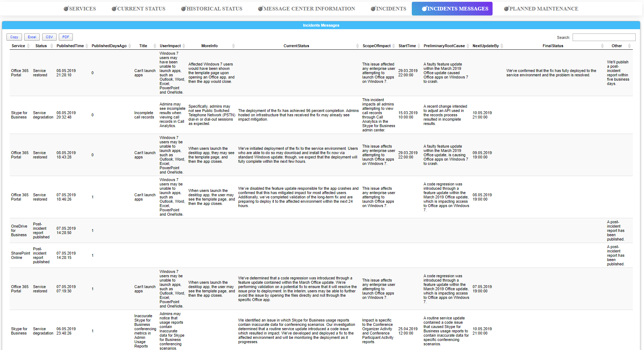
Task: Export the table as PDF
Action: [x=66, y=37]
